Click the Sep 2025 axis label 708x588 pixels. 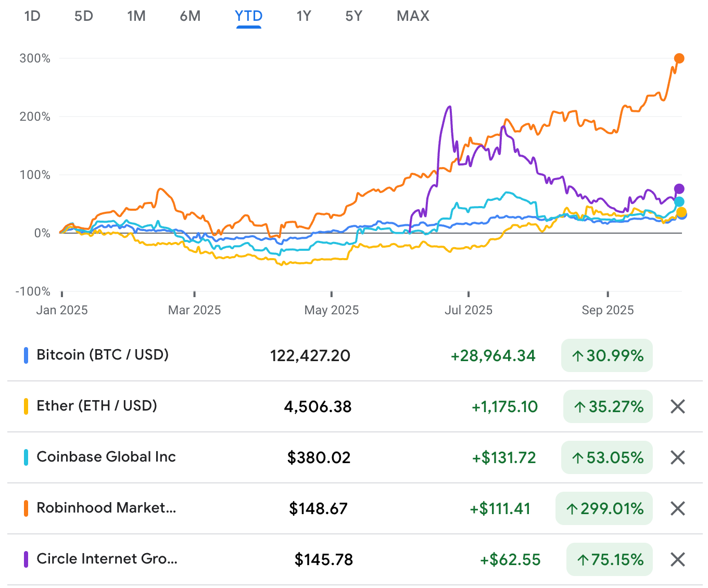[608, 310]
